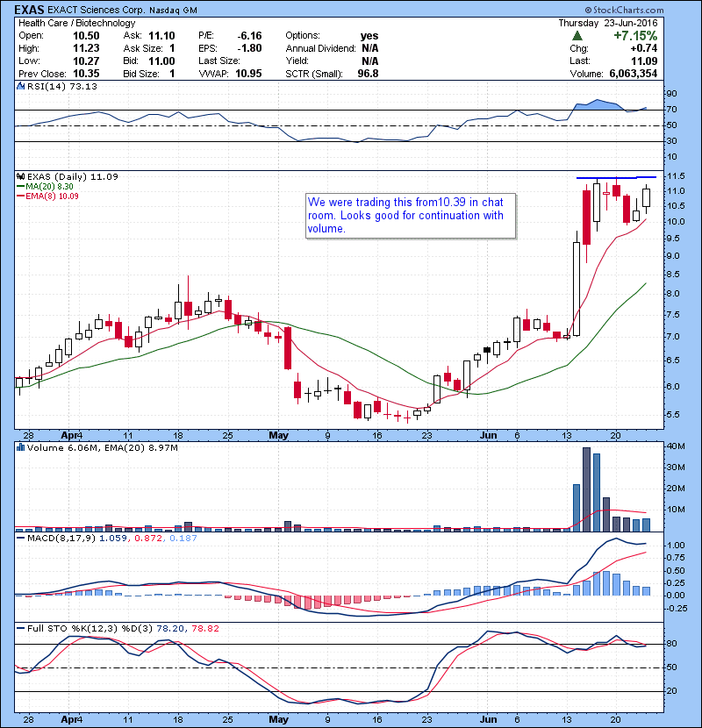Click the MACD(8,17,9) indicator label
The width and height of the screenshot is (702, 728).
[61, 539]
